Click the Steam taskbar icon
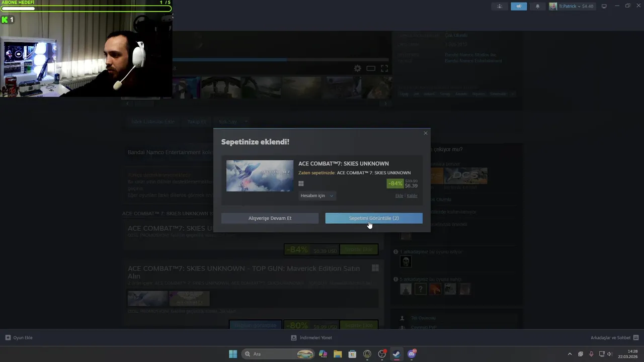Screen dimensions: 644x362 [396, 354]
